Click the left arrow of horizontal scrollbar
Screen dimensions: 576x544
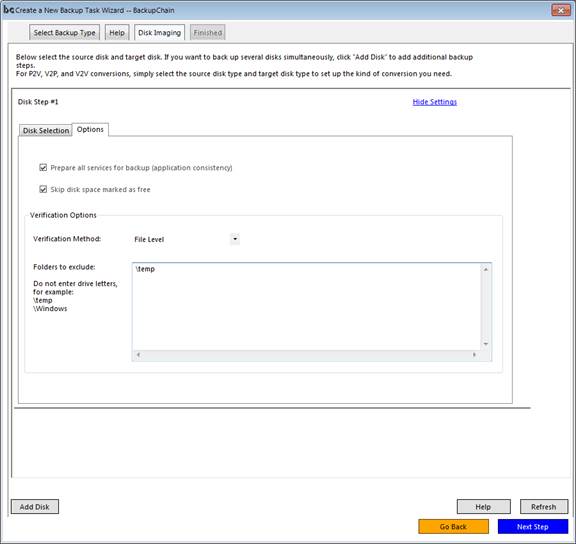pyautogui.click(x=138, y=354)
